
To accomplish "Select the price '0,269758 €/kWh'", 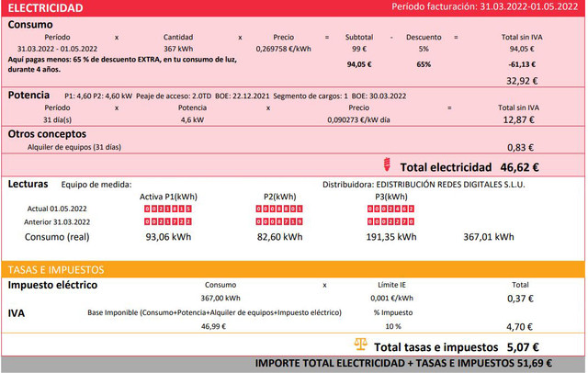I will (284, 49).
